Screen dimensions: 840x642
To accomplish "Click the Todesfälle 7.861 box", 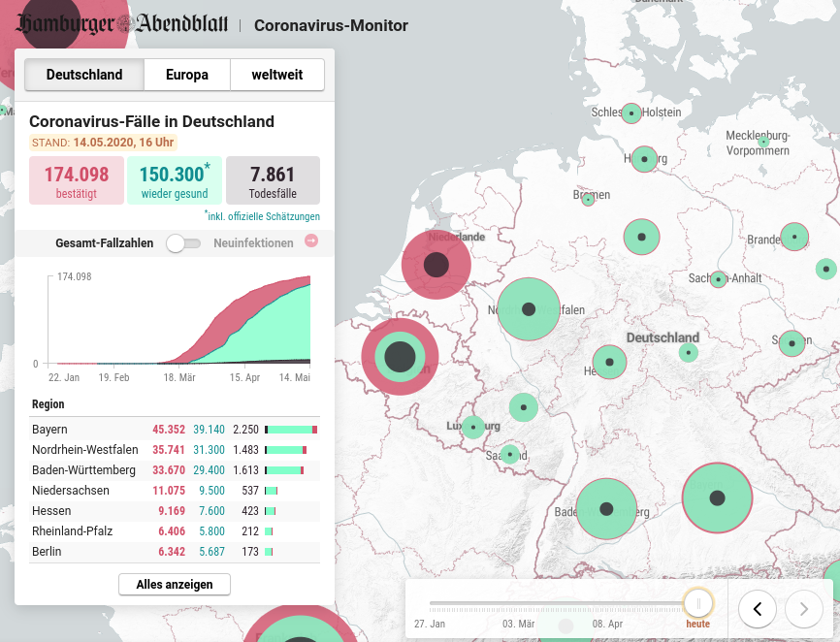I will pos(273,180).
